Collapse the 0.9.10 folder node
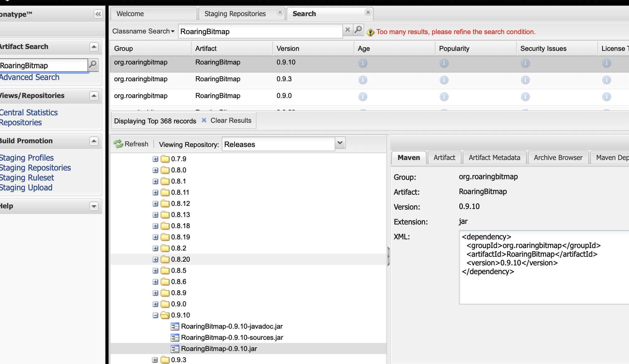The image size is (629, 364). (x=155, y=315)
